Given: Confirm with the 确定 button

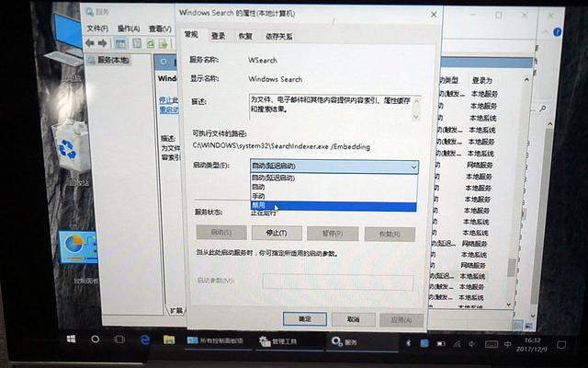Looking at the screenshot, I should (304, 319).
